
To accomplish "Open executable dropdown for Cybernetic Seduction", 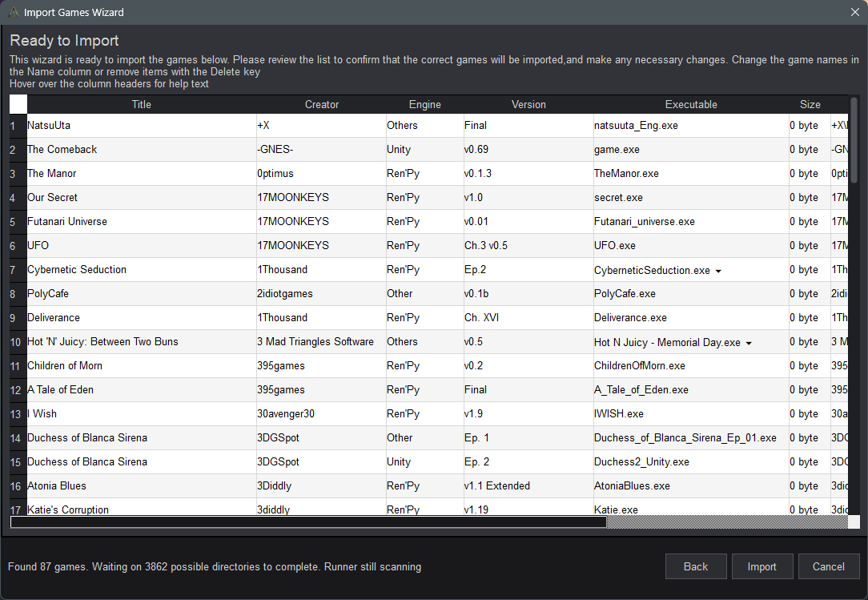I will point(718,271).
